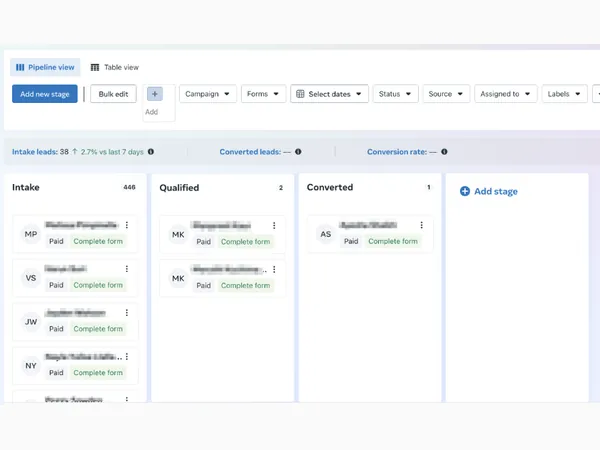Click the Converted column heading

click(330, 188)
